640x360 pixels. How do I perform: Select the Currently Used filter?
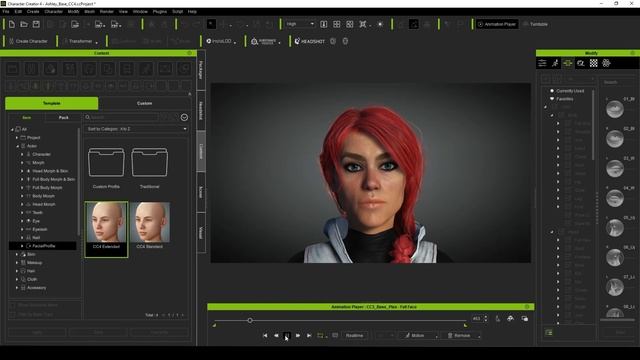[x=570, y=91]
